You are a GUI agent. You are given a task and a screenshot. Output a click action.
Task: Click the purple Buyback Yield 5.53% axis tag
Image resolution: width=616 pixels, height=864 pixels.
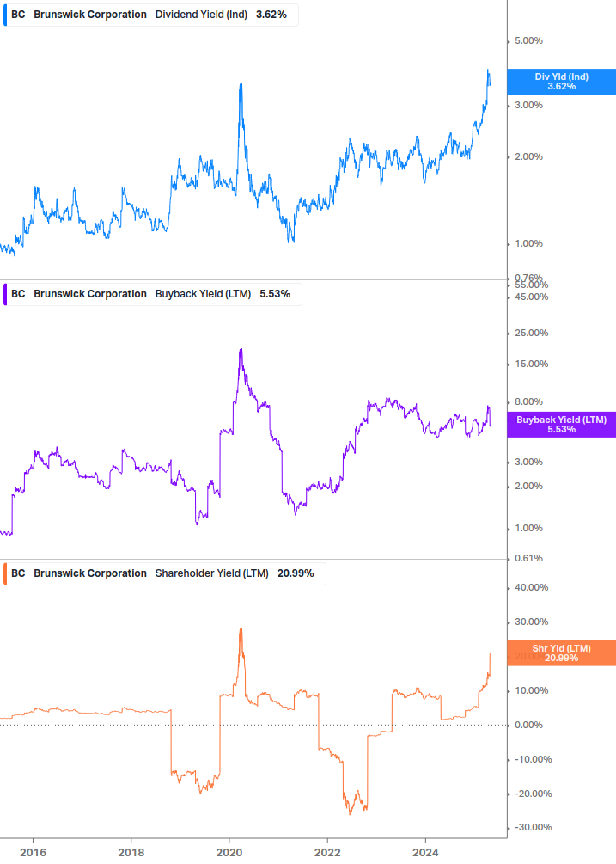click(561, 425)
